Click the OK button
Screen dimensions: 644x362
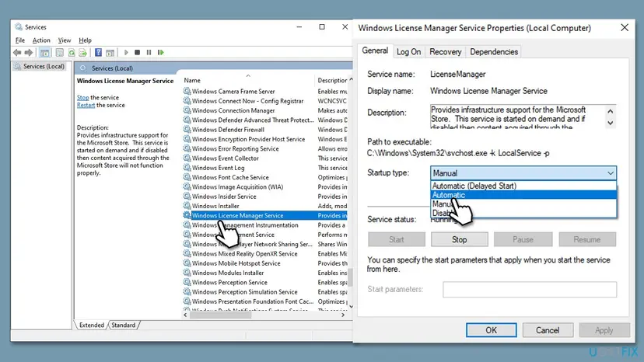(492, 330)
